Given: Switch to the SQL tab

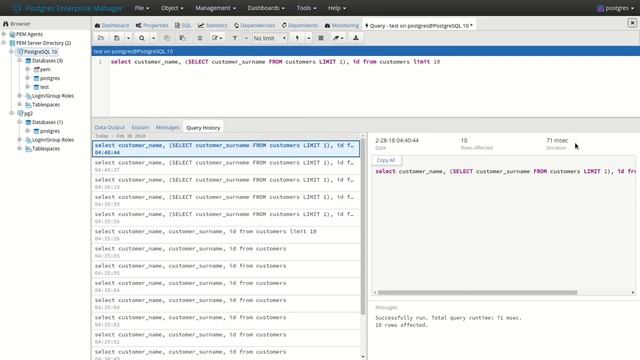Looking at the screenshot, I should pos(183,25).
